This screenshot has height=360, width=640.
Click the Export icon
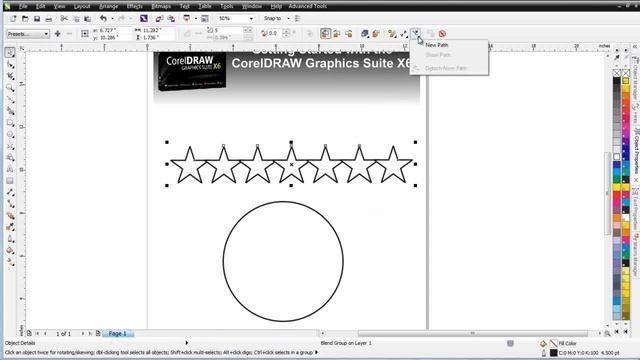171,19
